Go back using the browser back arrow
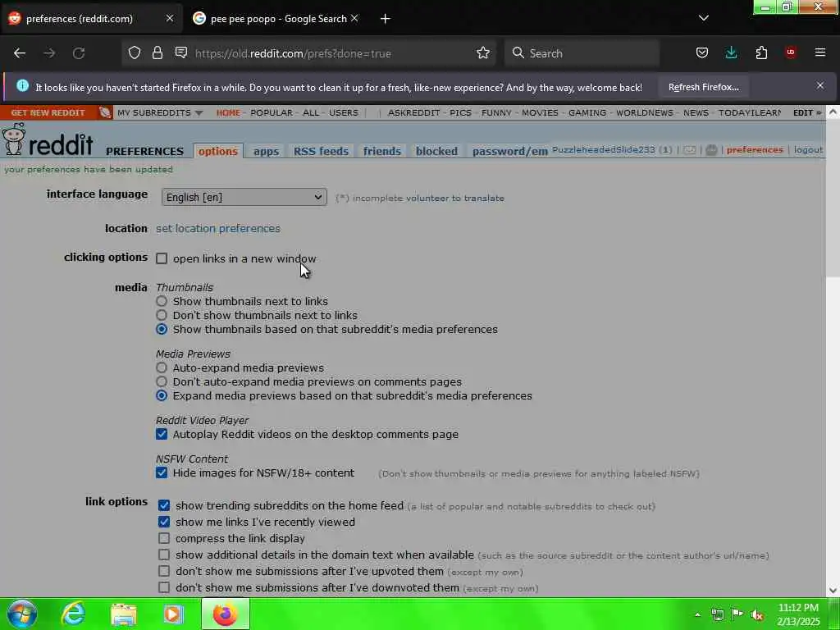 click(20, 53)
